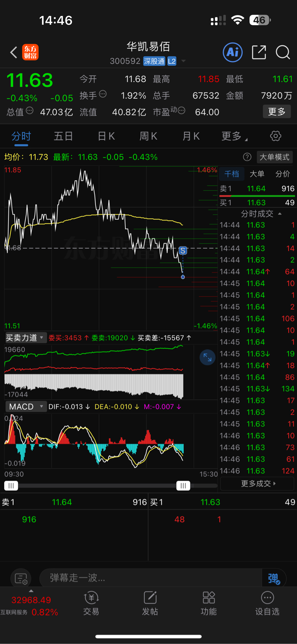This screenshot has width=297, height=644.
Task: Open 更多成交 link
Action: tap(258, 483)
